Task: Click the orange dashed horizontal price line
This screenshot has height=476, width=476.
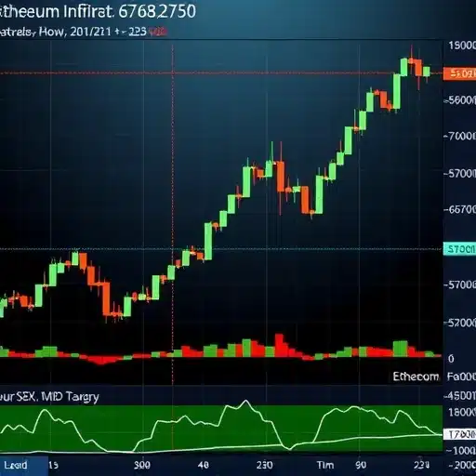Action: [x=221, y=73]
